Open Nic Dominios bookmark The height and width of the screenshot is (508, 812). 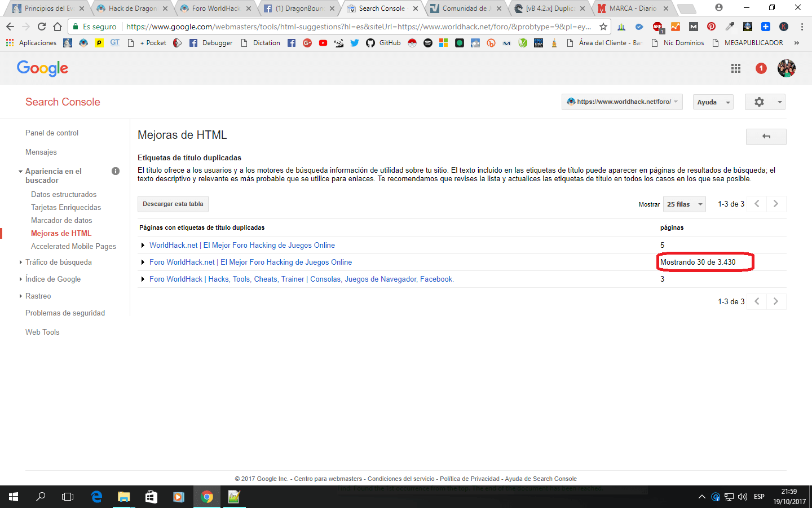point(677,43)
